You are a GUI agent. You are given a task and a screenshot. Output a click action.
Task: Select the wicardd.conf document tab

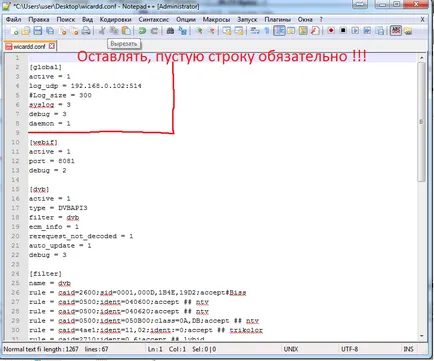[29, 46]
